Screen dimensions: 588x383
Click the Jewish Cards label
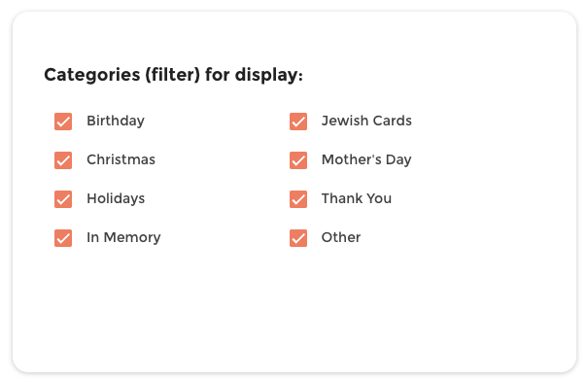coord(366,121)
